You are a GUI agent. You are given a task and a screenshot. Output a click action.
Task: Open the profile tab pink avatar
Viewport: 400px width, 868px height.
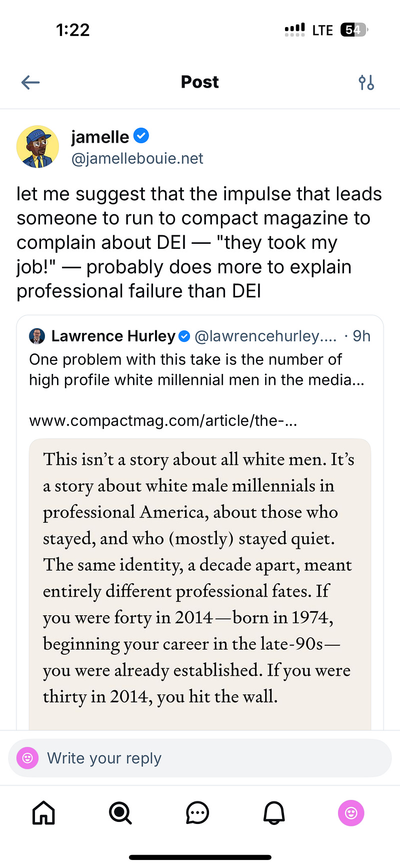click(x=351, y=813)
